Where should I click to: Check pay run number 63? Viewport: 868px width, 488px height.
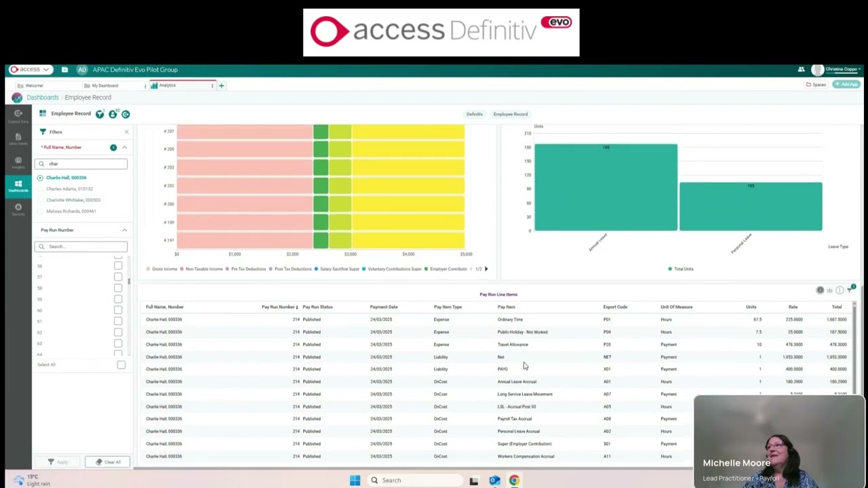[118, 344]
